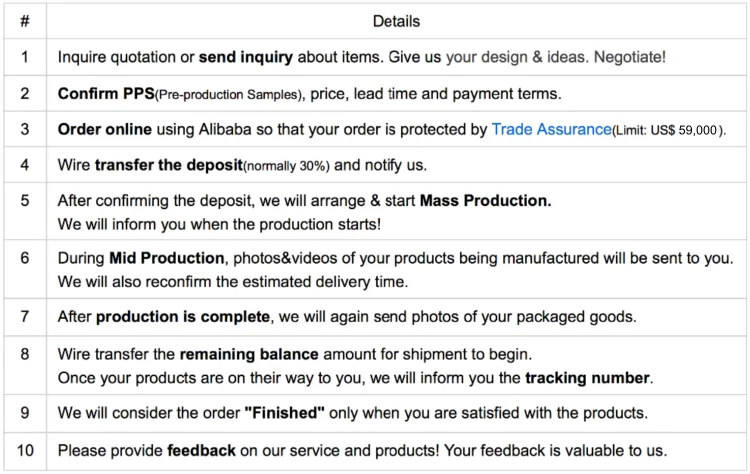This screenshot has width=750, height=474.
Task: Click the bold 'Mass Production.' text
Action: [x=485, y=201]
